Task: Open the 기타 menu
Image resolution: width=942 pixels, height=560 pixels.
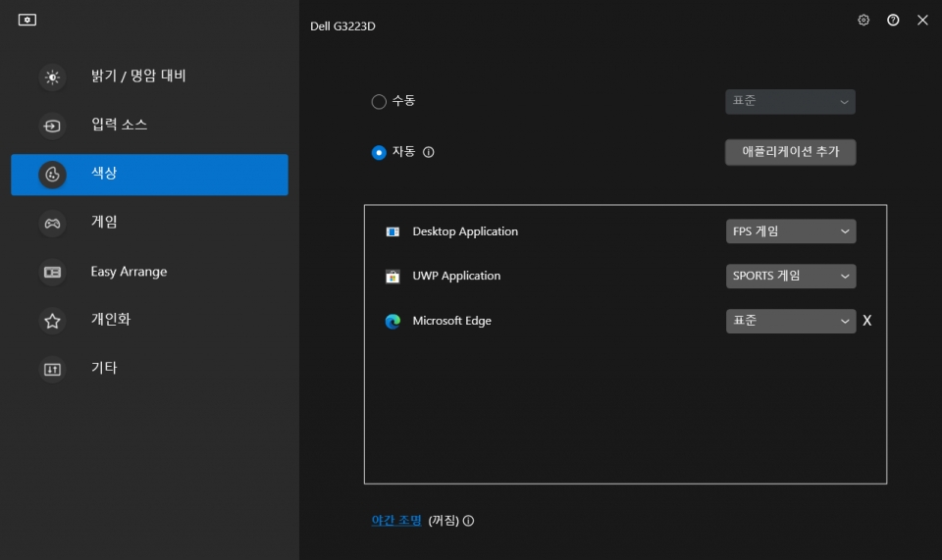Action: pos(149,369)
